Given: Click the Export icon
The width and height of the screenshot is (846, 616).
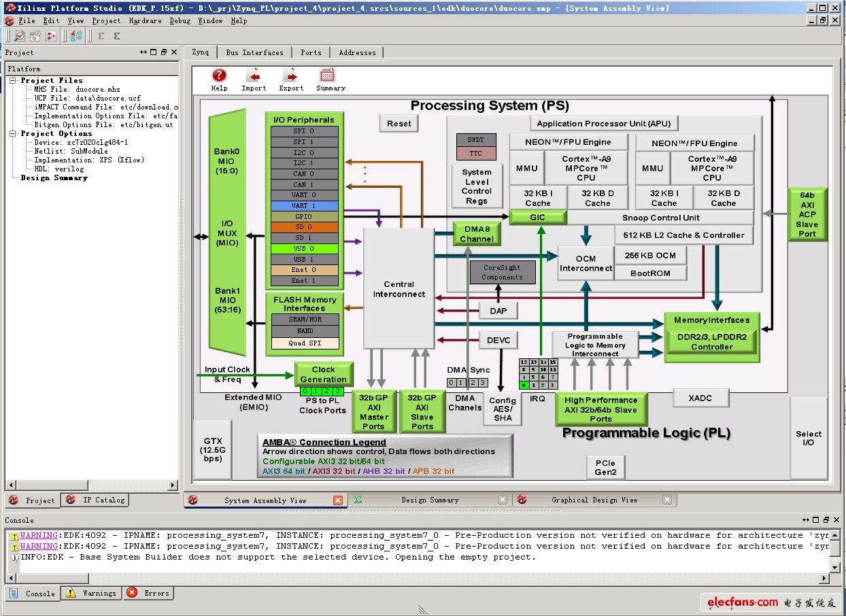Looking at the screenshot, I should point(291,76).
